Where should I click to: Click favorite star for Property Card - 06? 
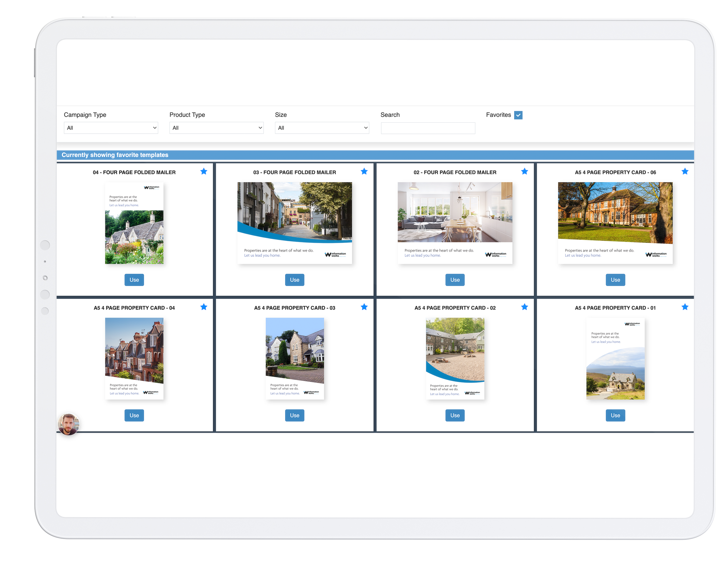[x=685, y=171]
